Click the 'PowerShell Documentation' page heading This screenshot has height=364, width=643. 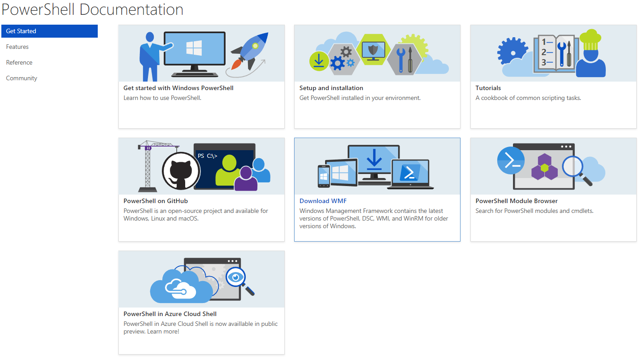[92, 9]
